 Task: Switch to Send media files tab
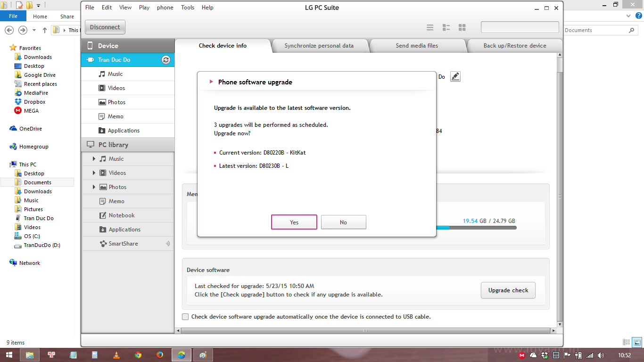coord(417,46)
